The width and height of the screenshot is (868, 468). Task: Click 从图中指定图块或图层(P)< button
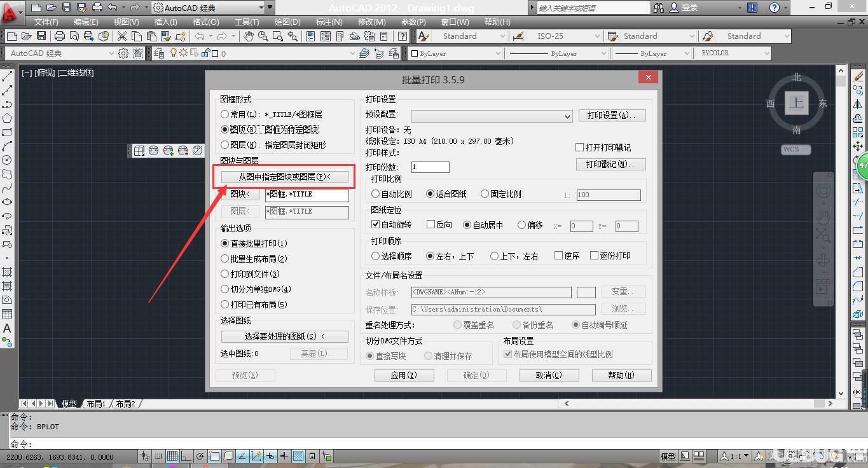pos(284,177)
